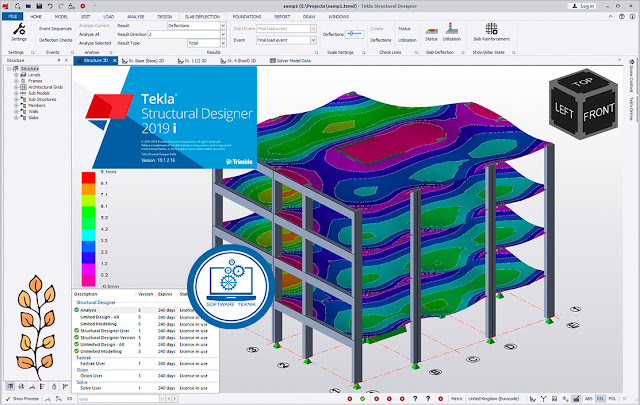Click the help question mark icon top right
The width and height of the screenshot is (640, 405).
621,17
